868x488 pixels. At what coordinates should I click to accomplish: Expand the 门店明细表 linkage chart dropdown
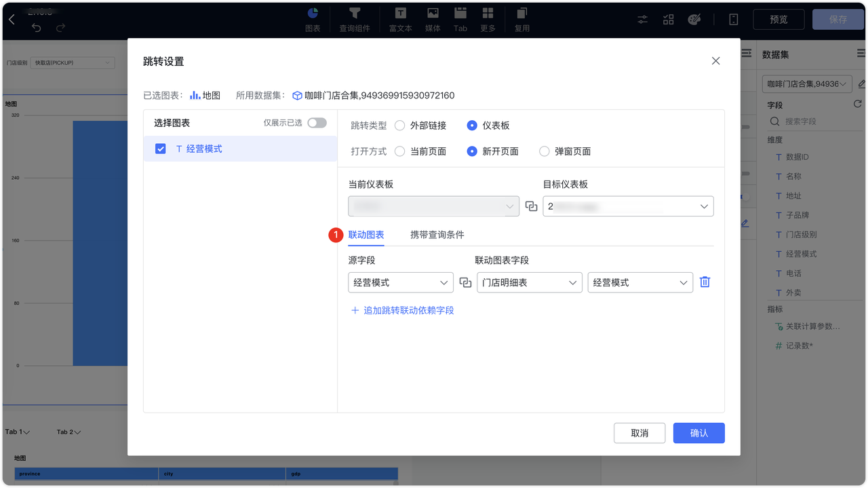(x=529, y=282)
